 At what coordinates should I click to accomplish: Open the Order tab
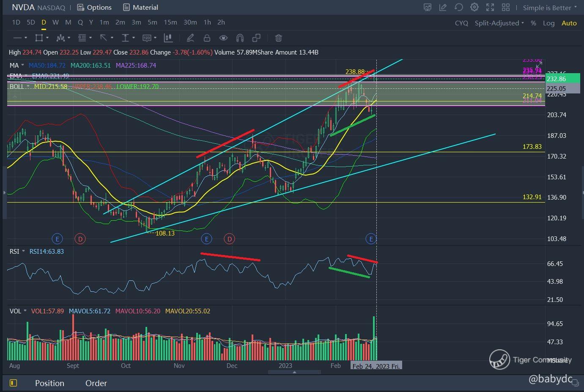click(96, 383)
